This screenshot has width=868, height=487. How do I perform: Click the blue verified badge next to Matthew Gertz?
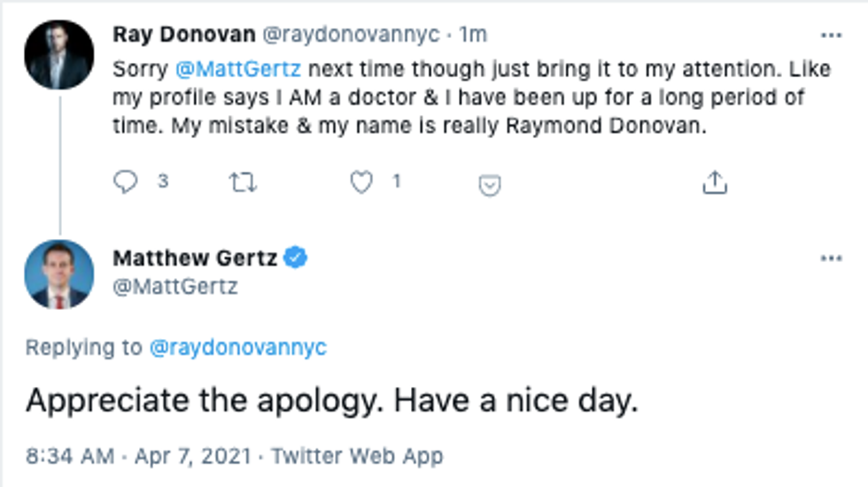(x=296, y=258)
